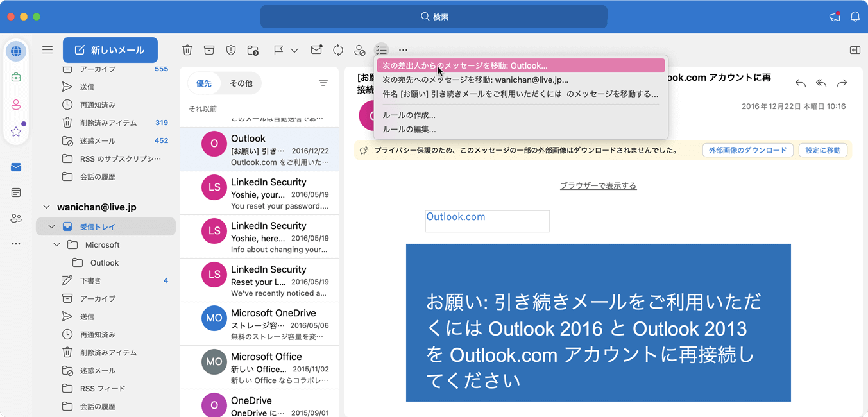The height and width of the screenshot is (417, 868).
Task: Click the search field 検索
Action: [434, 17]
